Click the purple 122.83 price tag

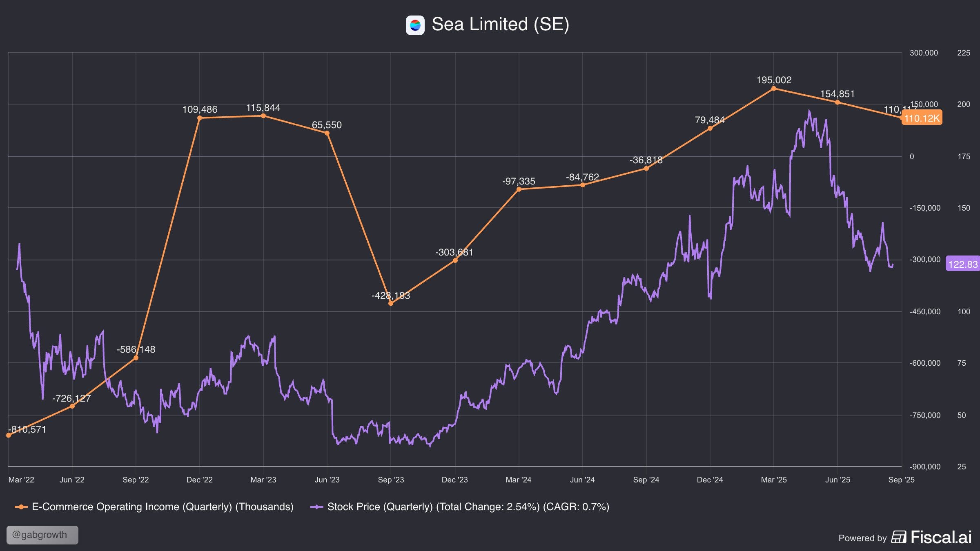coord(962,264)
